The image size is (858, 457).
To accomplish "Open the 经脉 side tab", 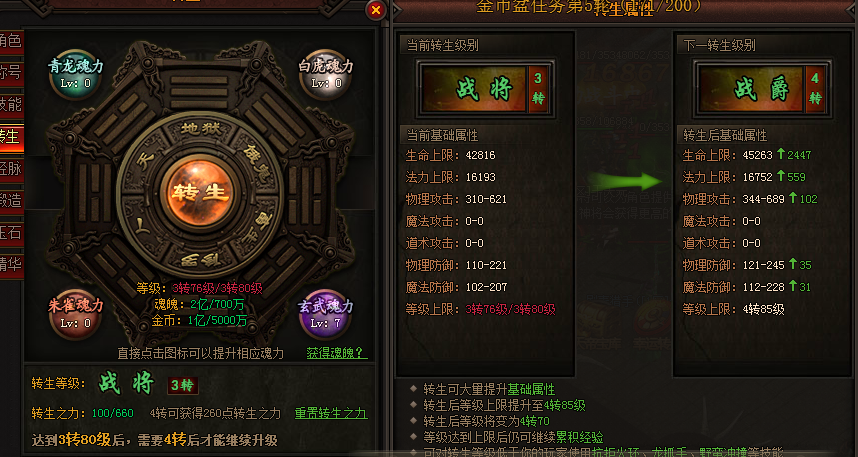I will tap(11, 168).
